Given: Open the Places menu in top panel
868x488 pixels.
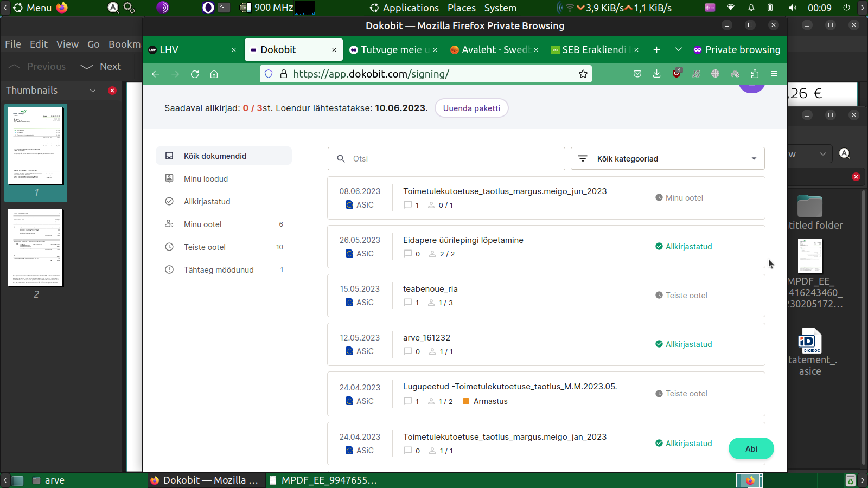Looking at the screenshot, I should (462, 8).
